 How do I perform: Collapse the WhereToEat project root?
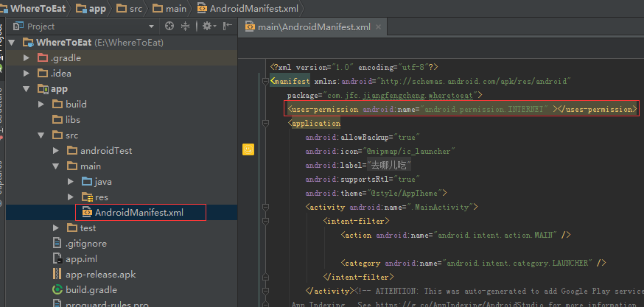pyautogui.click(x=12, y=42)
